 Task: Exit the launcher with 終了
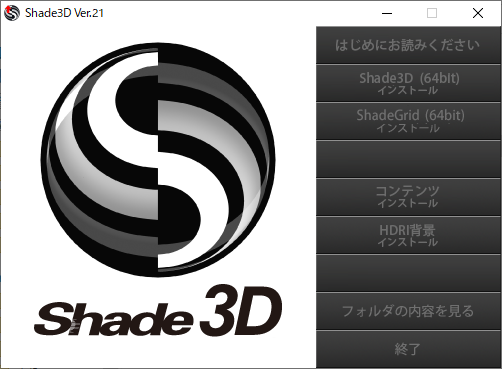408,349
